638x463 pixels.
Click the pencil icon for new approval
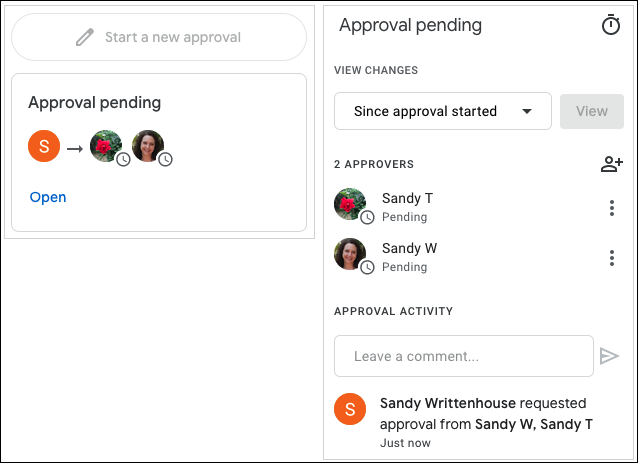click(x=85, y=37)
